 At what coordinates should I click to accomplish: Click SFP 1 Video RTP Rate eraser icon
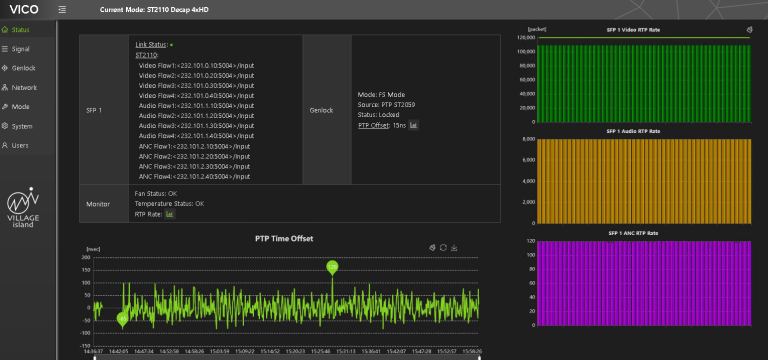[749, 30]
